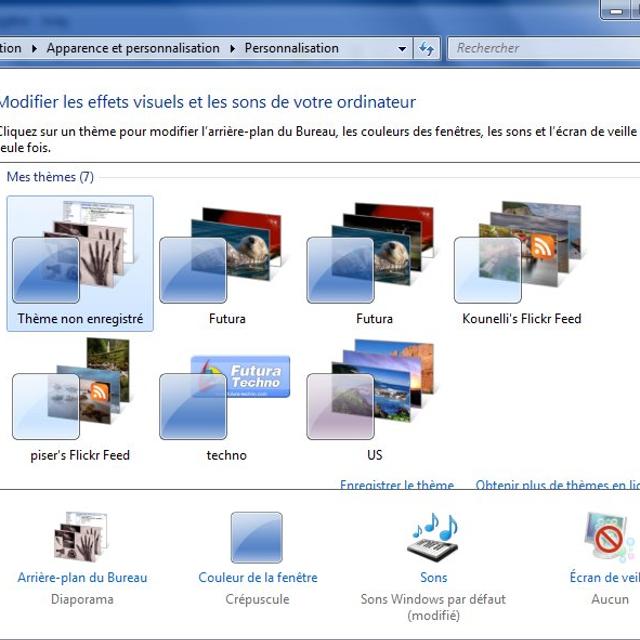Click the 'Couleur de la fenêtre' link text
Viewport: 640px width, 640px height.
pos(258,578)
